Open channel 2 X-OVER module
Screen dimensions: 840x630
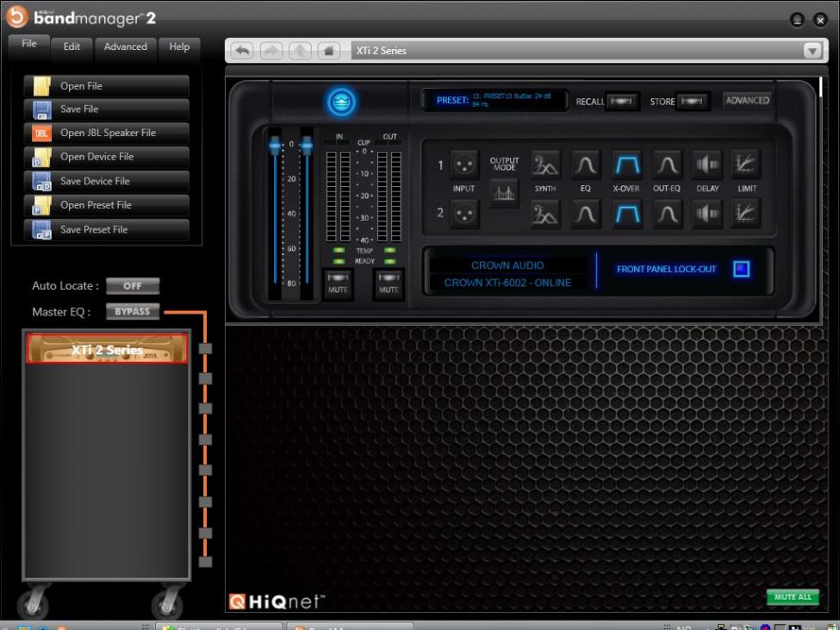[x=627, y=214]
